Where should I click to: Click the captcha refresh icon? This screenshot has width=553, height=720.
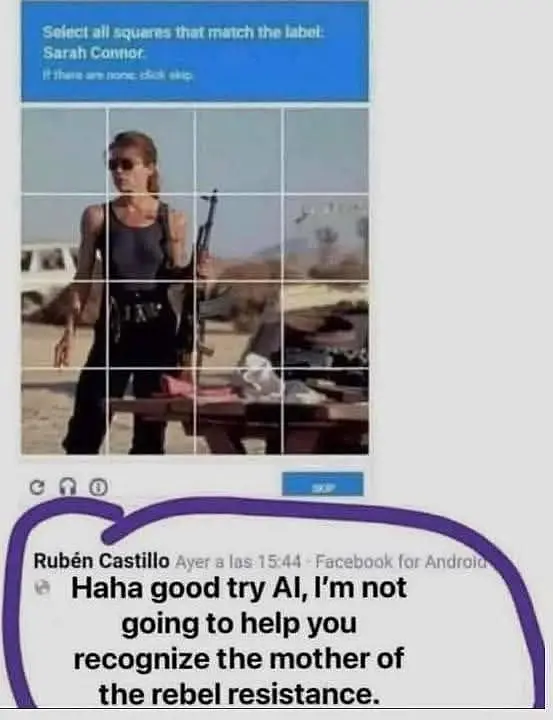[x=36, y=487]
